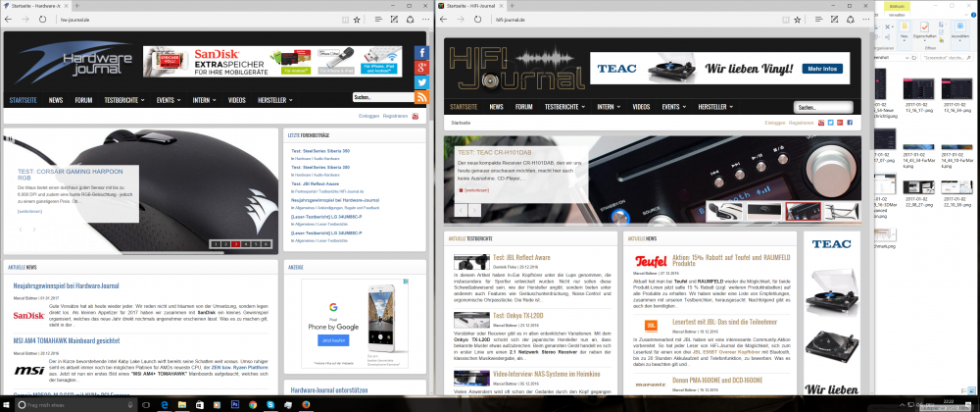Click Mehr Infos button in TEAC banner
Image resolution: width=980 pixels, height=412 pixels.
pos(821,69)
